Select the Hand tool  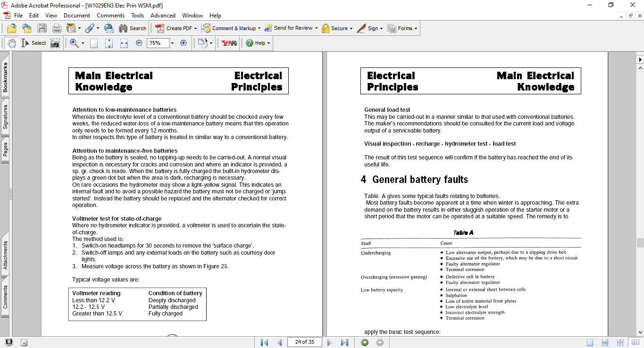point(11,43)
